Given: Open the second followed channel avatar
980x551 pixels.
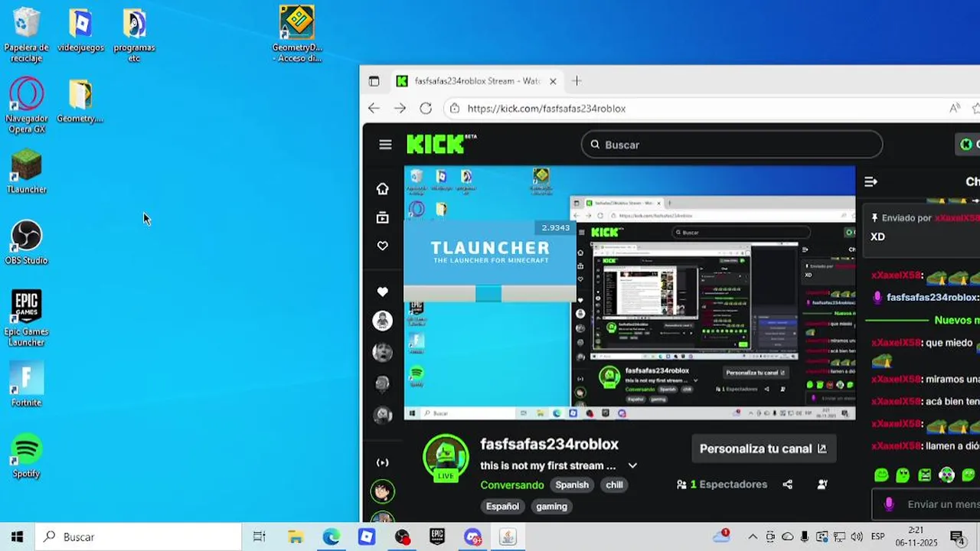Looking at the screenshot, I should 382,352.
